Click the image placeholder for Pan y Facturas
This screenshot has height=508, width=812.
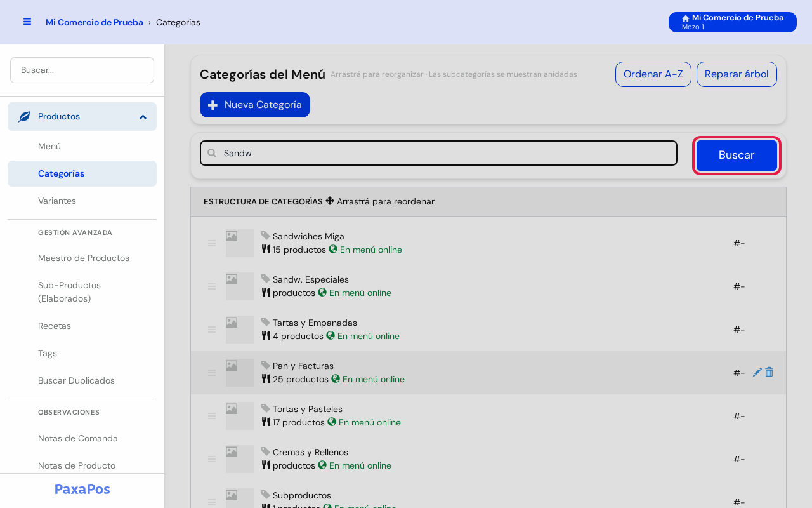click(240, 373)
